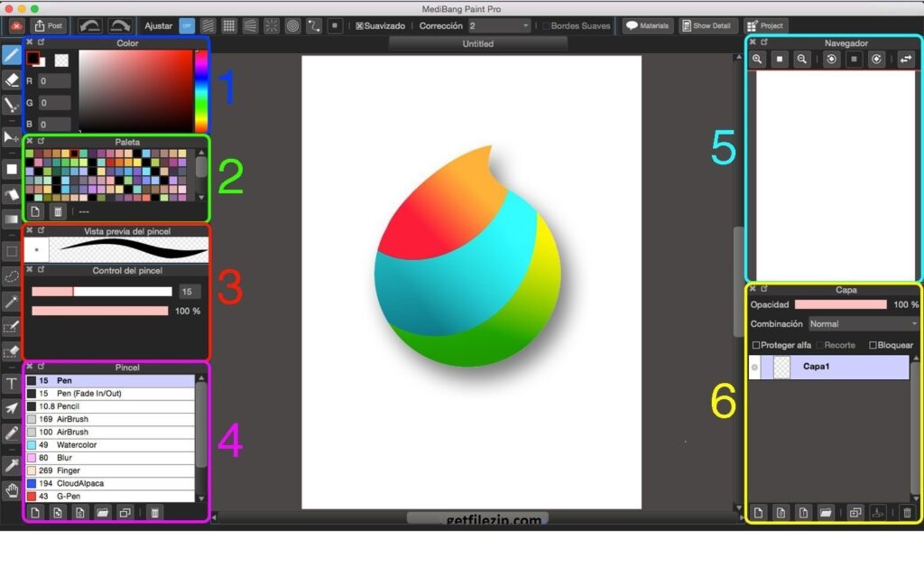924x568 pixels.
Task: Undock the Navegador panel pop-out icon
Action: pyautogui.click(x=764, y=42)
